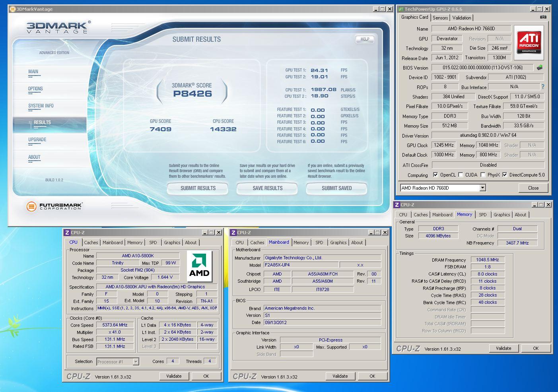Click Validate in CPU-Z CPU window
Viewport: 558px width, 392px height.
(174, 376)
